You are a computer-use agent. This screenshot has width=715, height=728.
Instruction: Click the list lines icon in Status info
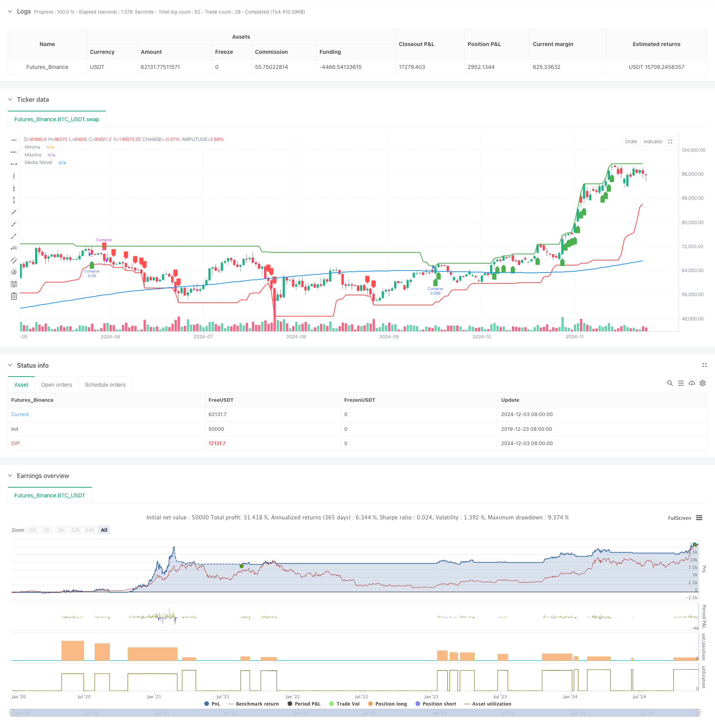681,383
